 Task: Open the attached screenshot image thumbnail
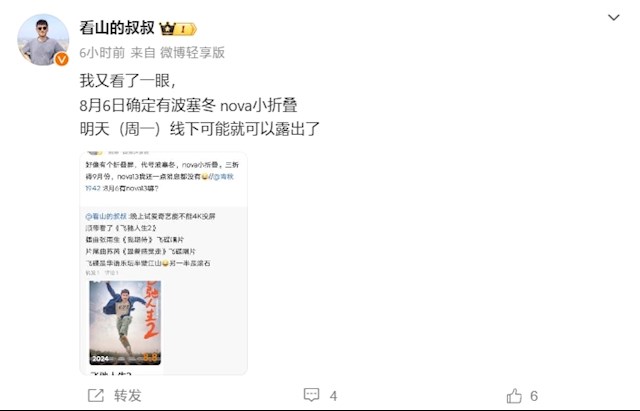163,263
